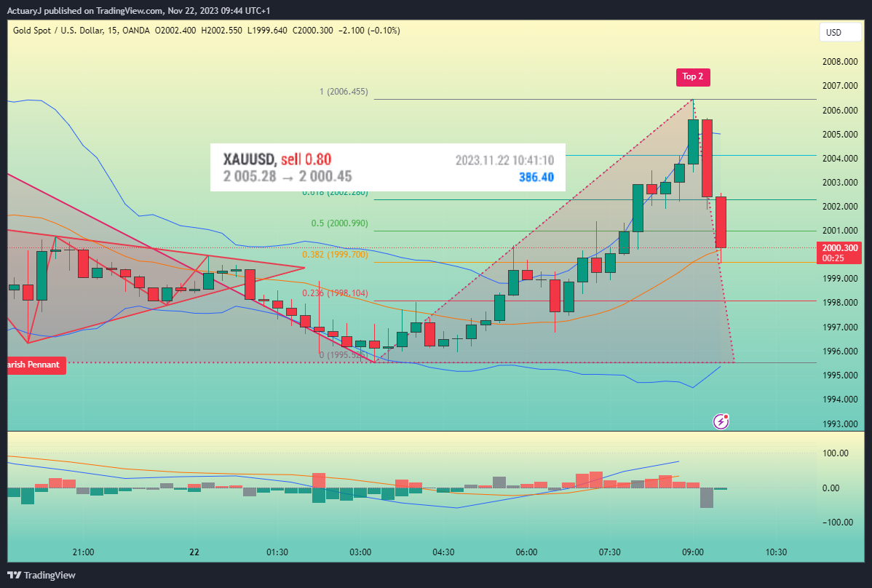
Task: Click the 1995.000 price axis label
Action: [x=840, y=376]
